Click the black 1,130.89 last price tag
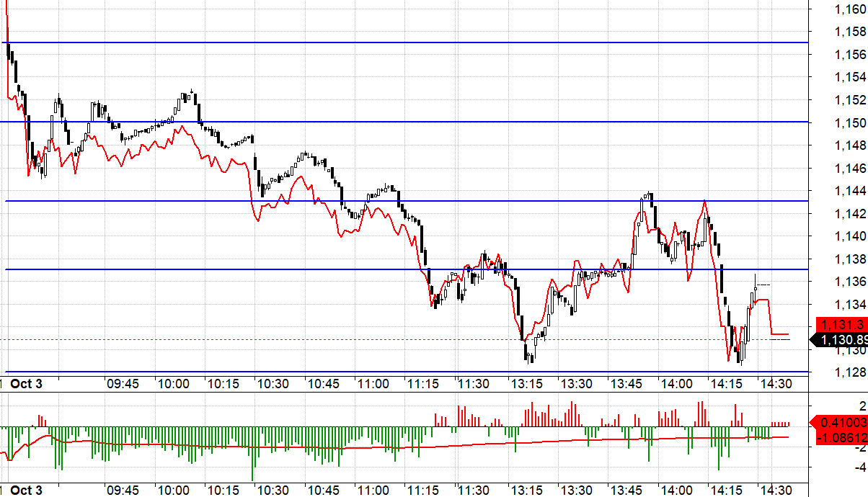The width and height of the screenshot is (868, 497). pos(840,339)
